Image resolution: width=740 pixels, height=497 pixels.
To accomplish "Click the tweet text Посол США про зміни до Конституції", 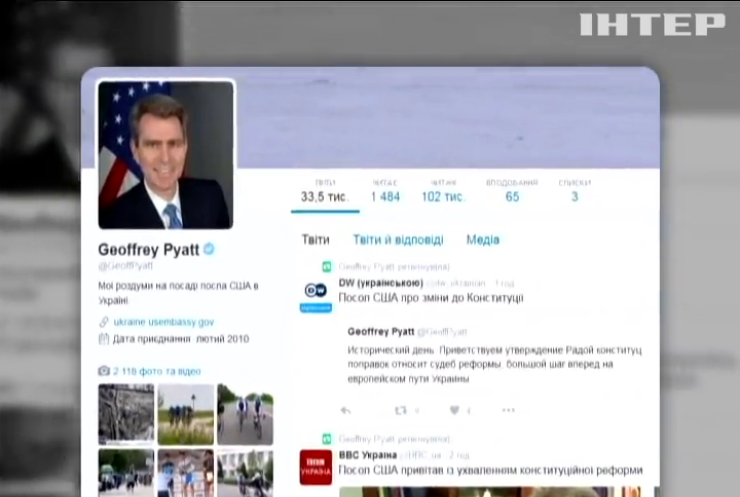I will 431,298.
